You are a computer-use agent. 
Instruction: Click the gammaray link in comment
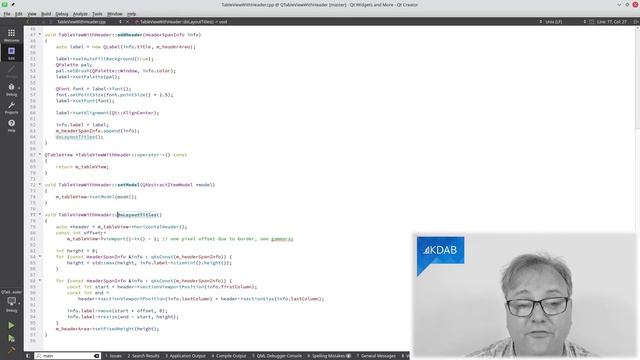[282, 239]
